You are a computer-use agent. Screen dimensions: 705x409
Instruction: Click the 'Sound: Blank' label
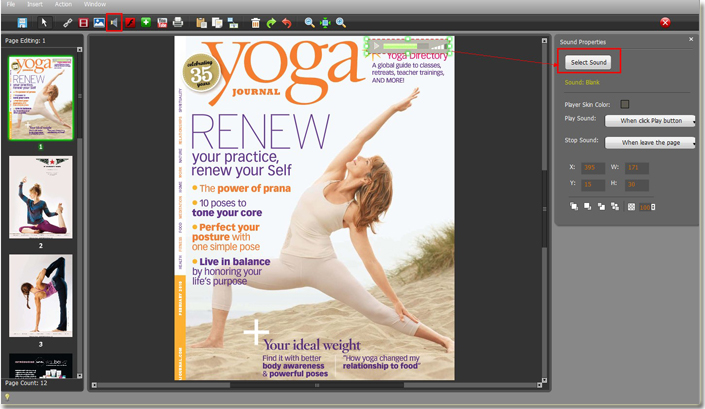[582, 82]
